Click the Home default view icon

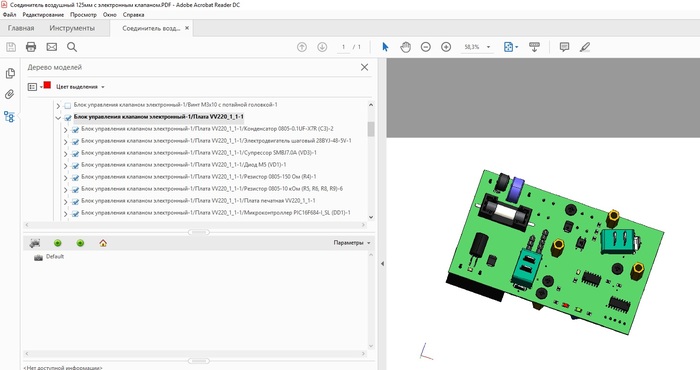[103, 243]
